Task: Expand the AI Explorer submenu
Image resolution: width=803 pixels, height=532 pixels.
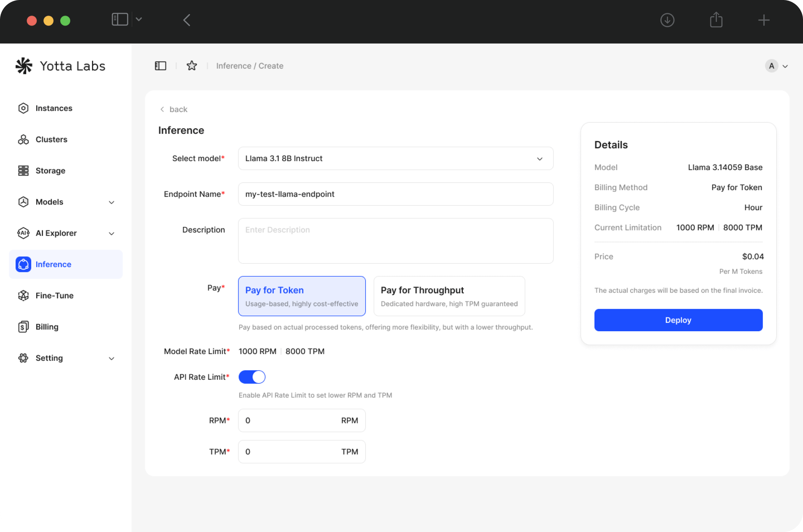Action: (111, 234)
